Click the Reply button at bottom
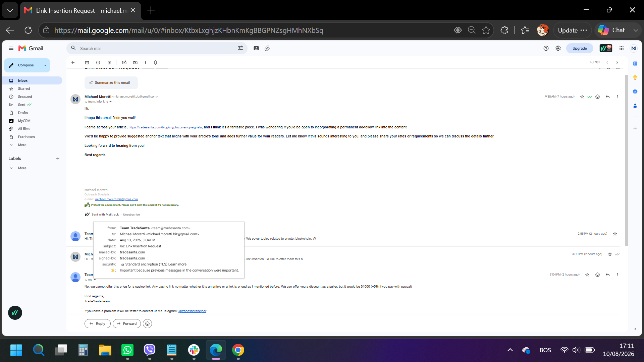Viewport: 644px width, 362px height. point(97,324)
